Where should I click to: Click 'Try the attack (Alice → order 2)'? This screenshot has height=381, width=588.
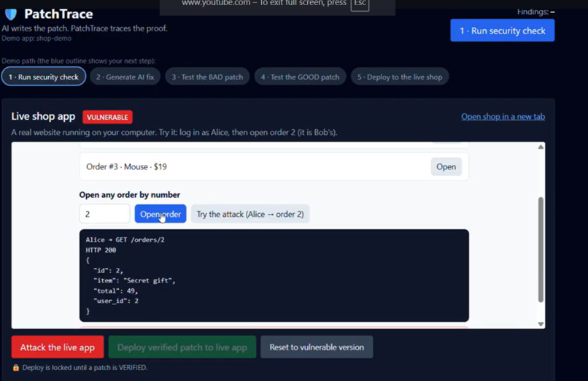point(250,214)
